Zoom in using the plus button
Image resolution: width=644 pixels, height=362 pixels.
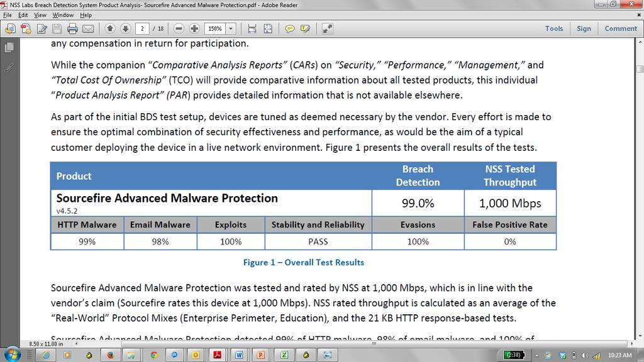[x=194, y=28]
